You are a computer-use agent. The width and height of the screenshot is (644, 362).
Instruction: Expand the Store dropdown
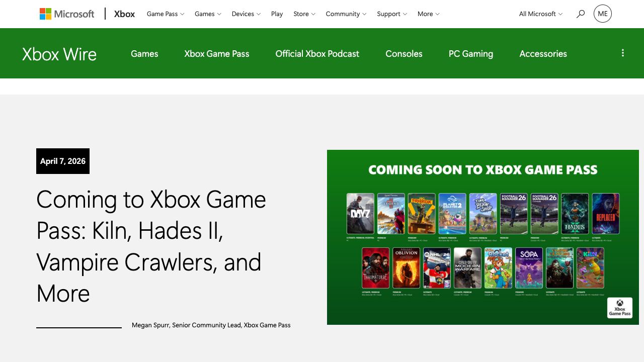[x=304, y=14]
